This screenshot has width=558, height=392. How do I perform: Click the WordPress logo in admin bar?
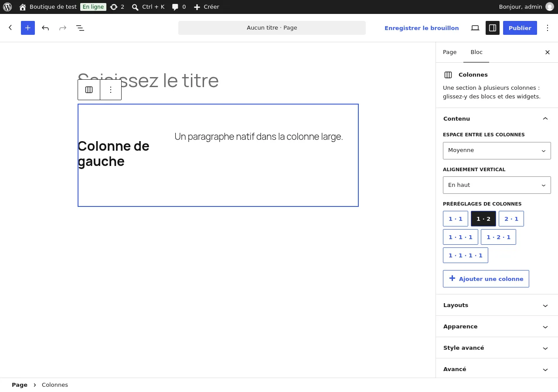click(x=7, y=7)
